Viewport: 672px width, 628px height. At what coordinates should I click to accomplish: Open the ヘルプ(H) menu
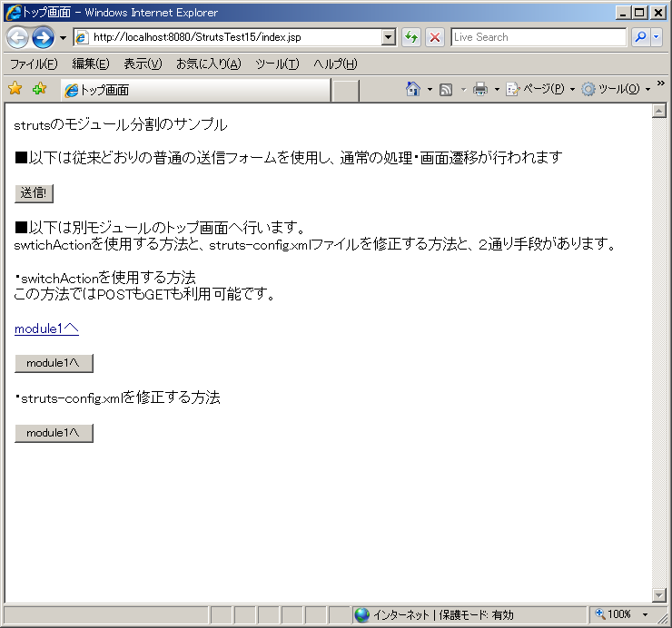point(335,64)
